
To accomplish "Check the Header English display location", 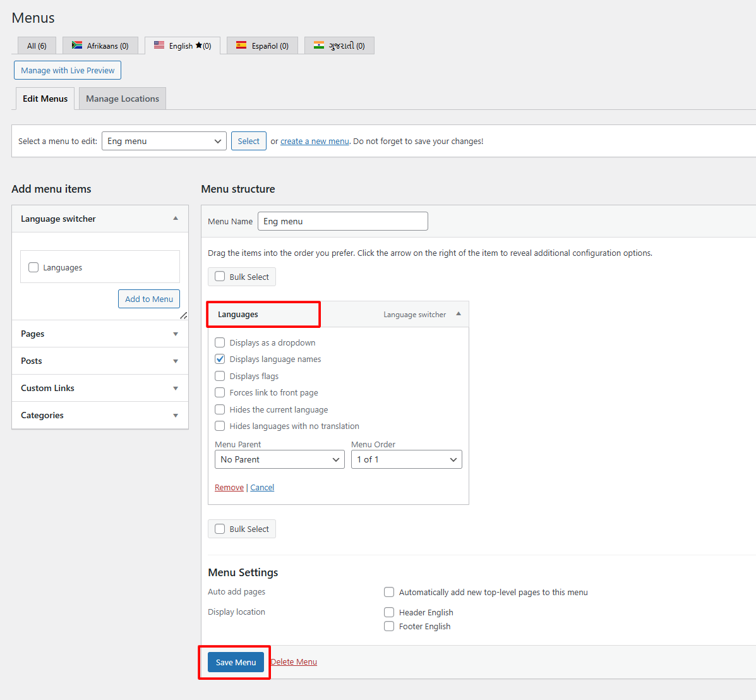I will pos(389,612).
